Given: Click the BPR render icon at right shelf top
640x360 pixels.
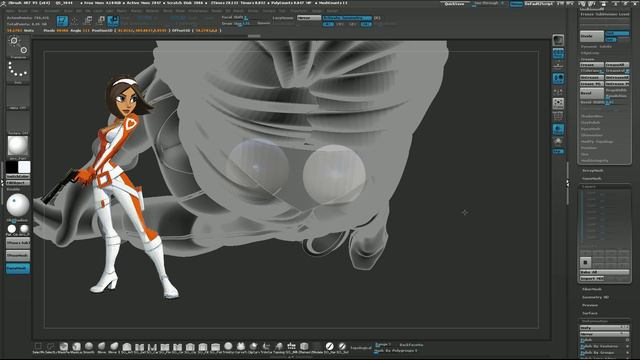Looking at the screenshot, I should [x=558, y=40].
